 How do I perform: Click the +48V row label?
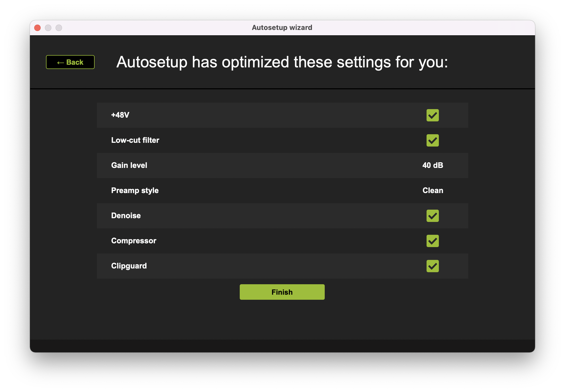pyautogui.click(x=120, y=115)
